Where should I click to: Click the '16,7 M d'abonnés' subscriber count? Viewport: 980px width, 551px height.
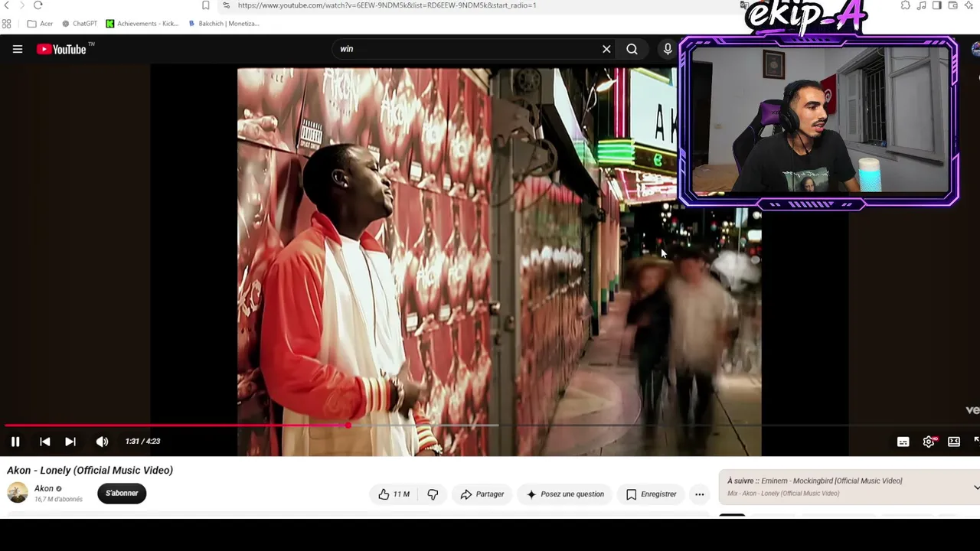[x=58, y=500]
